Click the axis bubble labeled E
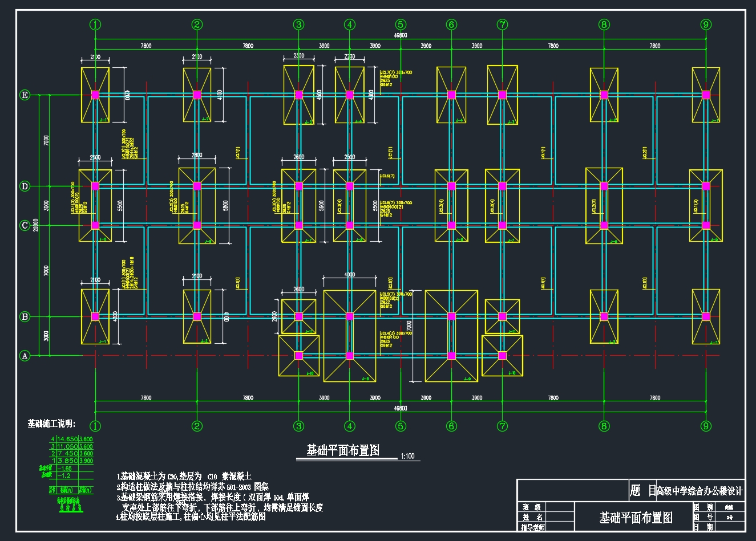This screenshot has height=541, width=756. (25, 95)
